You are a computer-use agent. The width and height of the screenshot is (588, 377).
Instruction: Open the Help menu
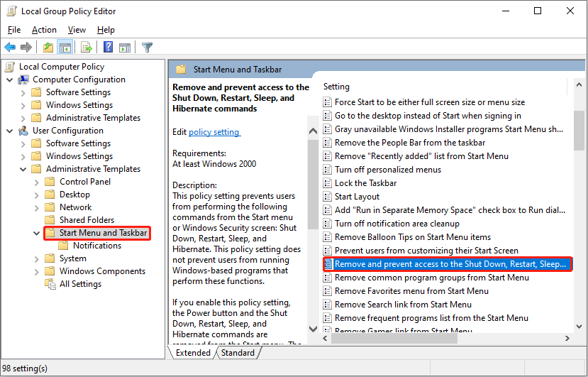106,30
